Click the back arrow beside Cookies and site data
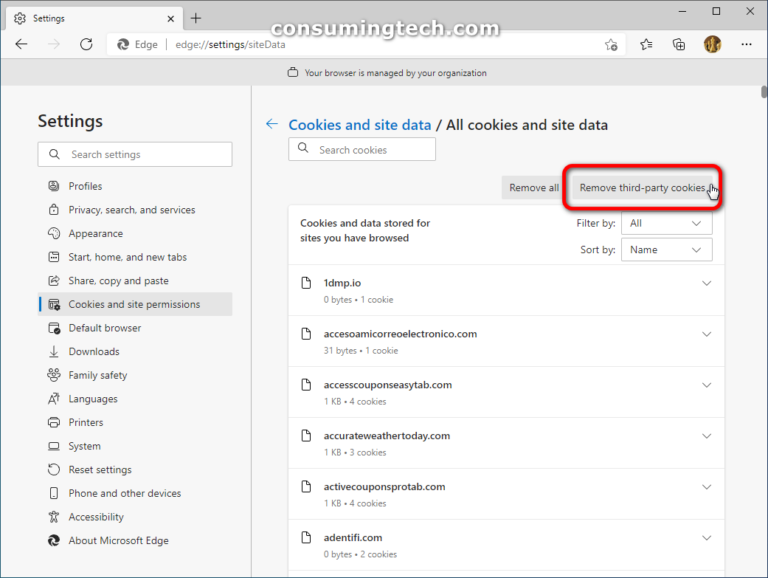768x578 pixels. (272, 124)
